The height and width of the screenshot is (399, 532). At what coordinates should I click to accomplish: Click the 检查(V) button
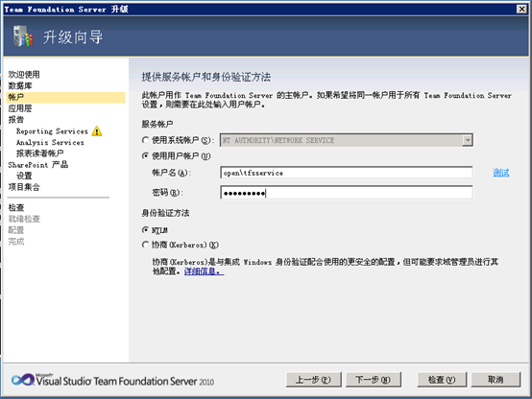442,380
